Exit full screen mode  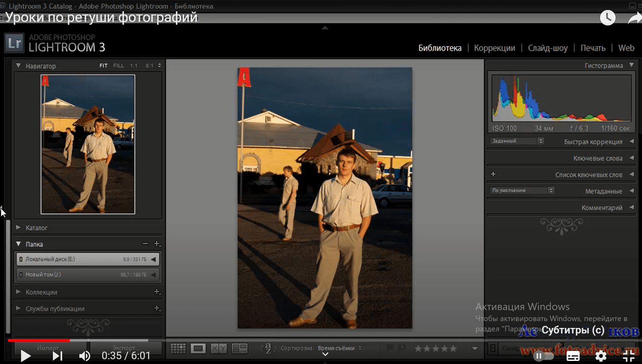click(x=629, y=356)
